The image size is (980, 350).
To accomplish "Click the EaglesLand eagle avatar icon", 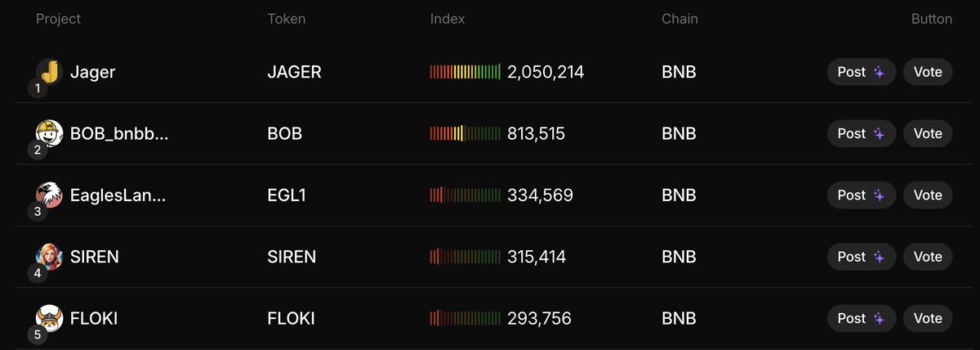I will [x=50, y=195].
